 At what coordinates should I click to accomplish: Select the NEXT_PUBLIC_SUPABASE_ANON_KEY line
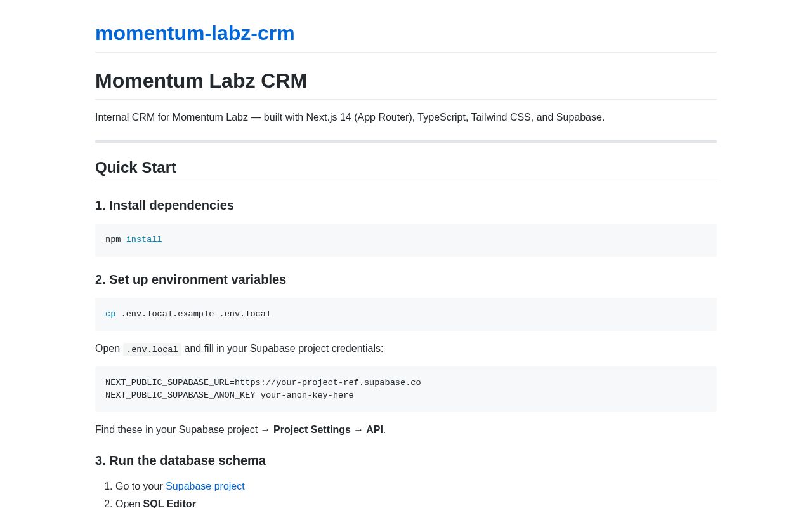click(230, 395)
